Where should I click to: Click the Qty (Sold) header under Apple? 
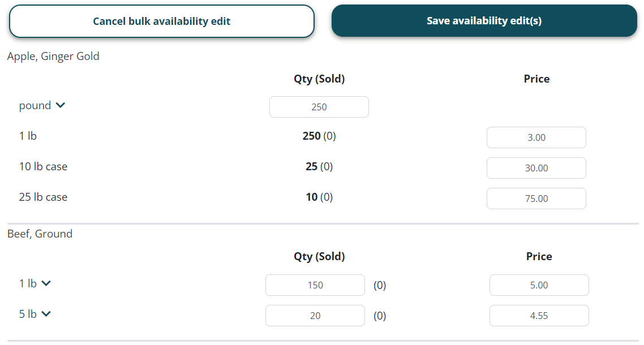click(x=319, y=79)
